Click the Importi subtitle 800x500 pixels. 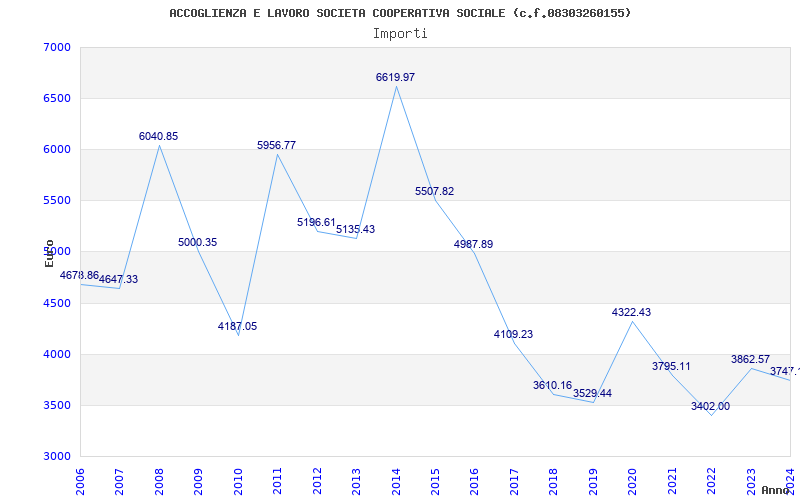pyautogui.click(x=400, y=34)
